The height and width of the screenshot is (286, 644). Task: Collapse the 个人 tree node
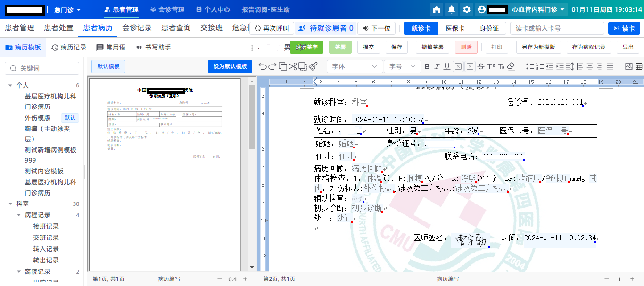(10, 85)
